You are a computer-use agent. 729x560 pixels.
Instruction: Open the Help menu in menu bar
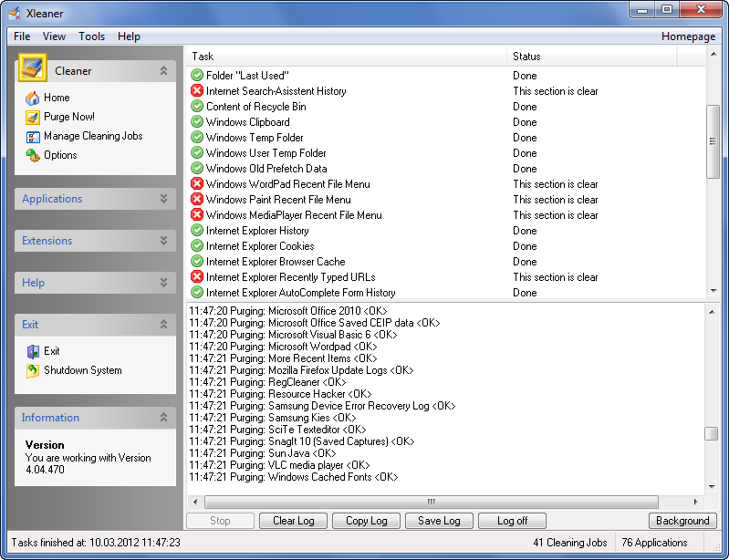coord(129,36)
